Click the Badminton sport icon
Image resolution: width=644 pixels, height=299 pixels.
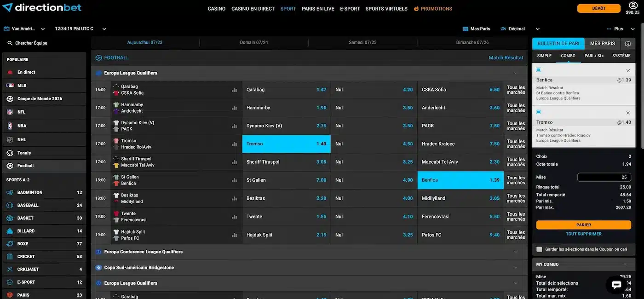pyautogui.click(x=10, y=193)
